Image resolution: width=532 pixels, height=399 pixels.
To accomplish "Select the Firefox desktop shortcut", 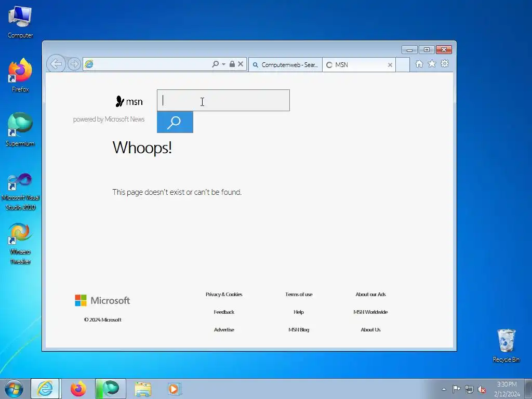I will point(20,75).
